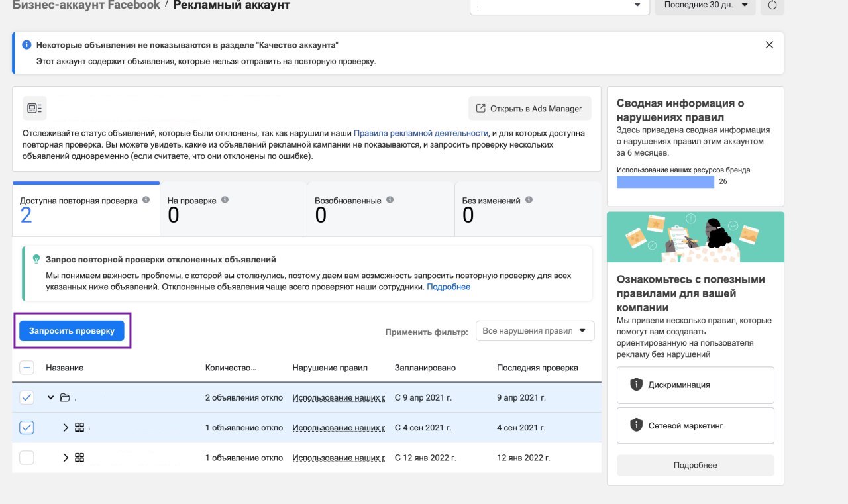This screenshot has height=504, width=848.
Task: Open the 'Последние 30 дн.' date range dropdown
Action: point(705,6)
